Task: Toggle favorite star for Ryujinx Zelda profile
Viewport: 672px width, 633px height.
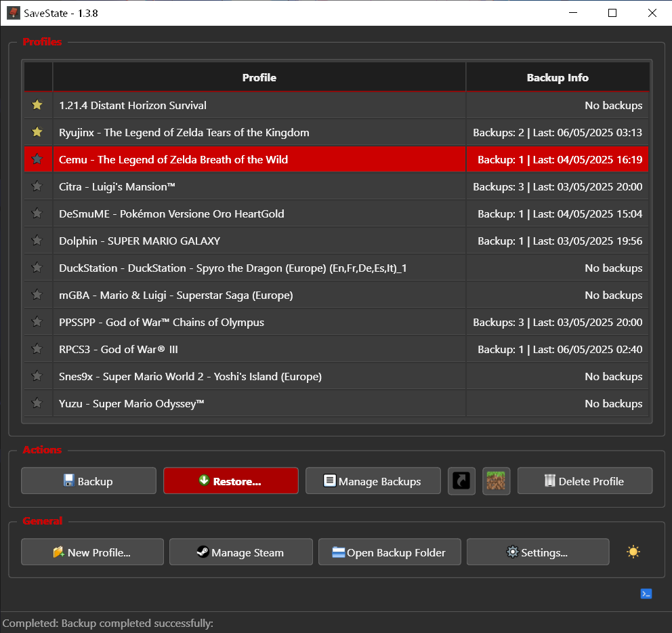Action: coord(37,132)
